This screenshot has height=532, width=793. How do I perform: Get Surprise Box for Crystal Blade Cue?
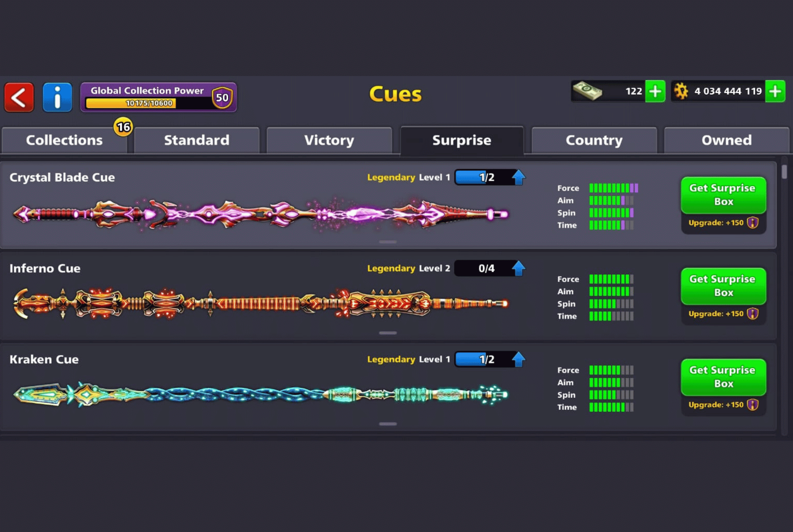[x=723, y=195]
